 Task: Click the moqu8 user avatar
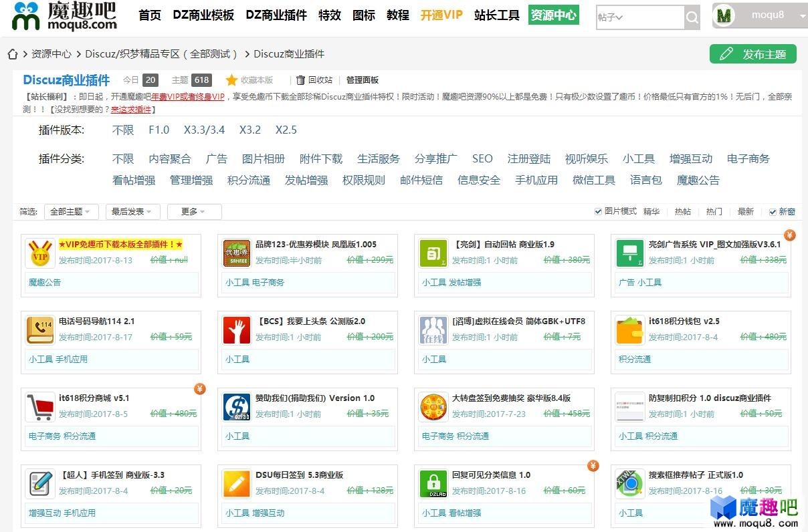724,16
